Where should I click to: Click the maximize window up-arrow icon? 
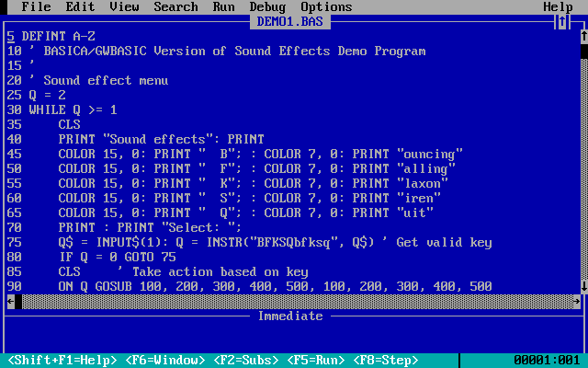[x=561, y=22]
